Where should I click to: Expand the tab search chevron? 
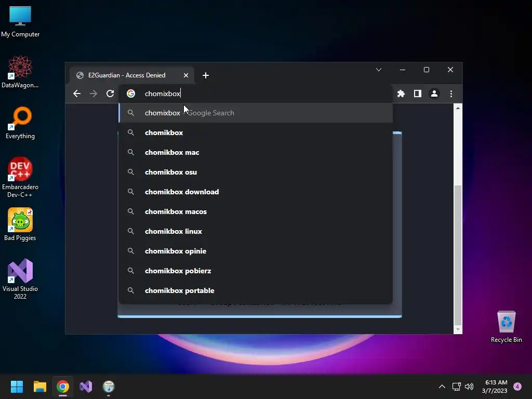[379, 70]
